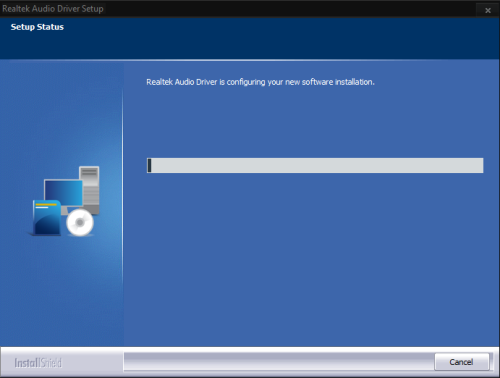
Task: Click the 'Setup Status' heading
Action: click(37, 27)
